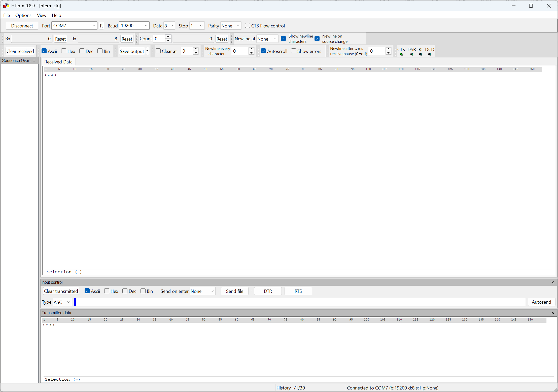Increase the Count stepper value

pos(168,37)
